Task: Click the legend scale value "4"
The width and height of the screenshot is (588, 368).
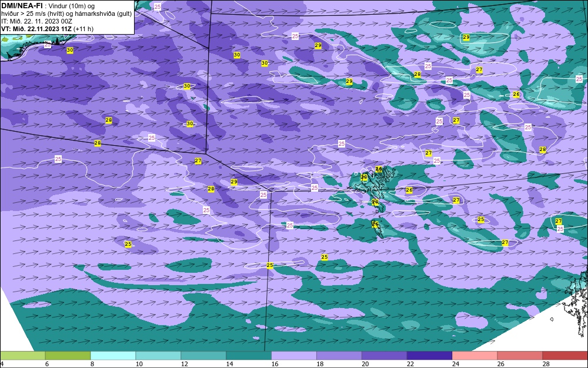Action: [2, 364]
